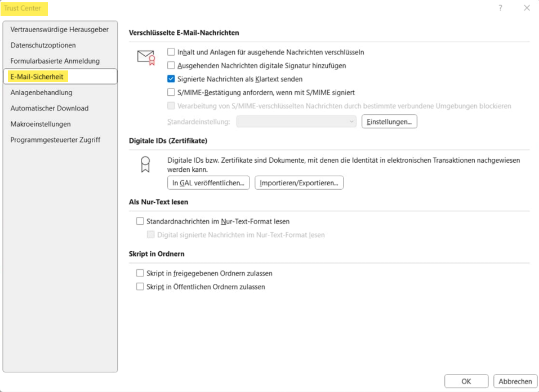Click 'In GAL veröffentlichen...' button
The height and width of the screenshot is (392, 539).
(x=208, y=182)
